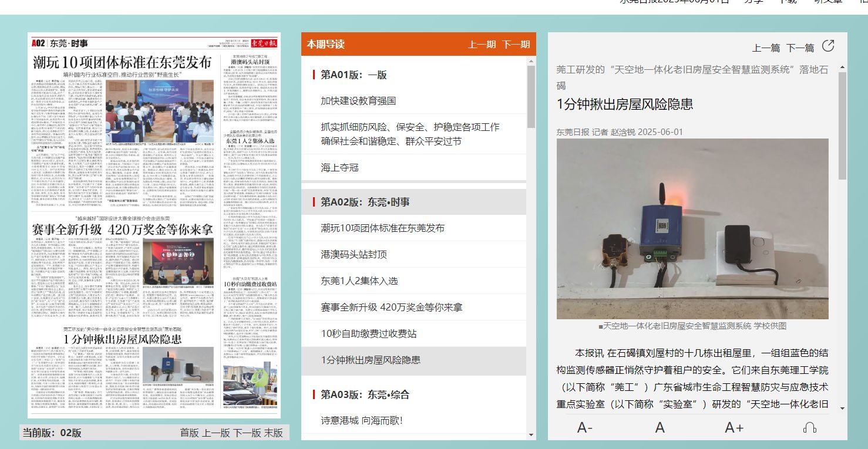Go to next issue 下一期
The height and width of the screenshot is (449, 868).
click(516, 45)
